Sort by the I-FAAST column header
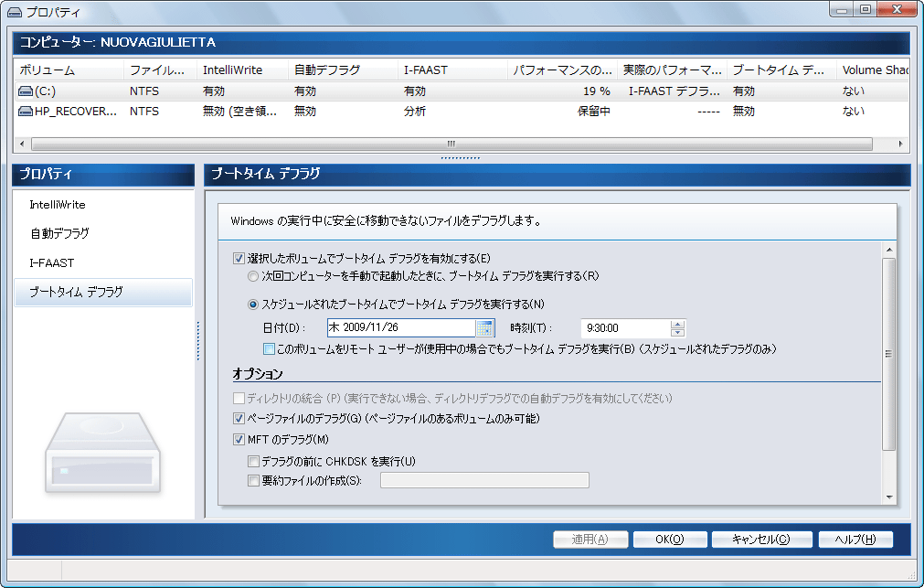Screen dimensions: 924x588 tap(452, 69)
